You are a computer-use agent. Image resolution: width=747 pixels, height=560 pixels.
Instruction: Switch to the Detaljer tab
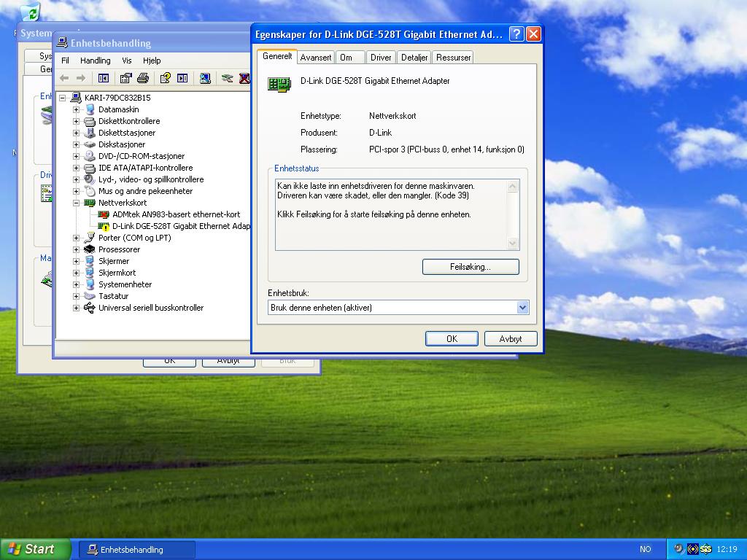coord(414,57)
